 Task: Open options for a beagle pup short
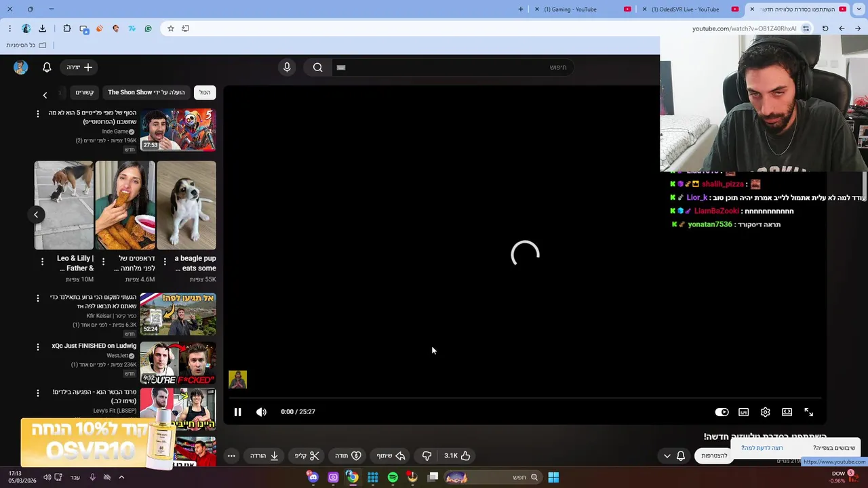tap(165, 262)
